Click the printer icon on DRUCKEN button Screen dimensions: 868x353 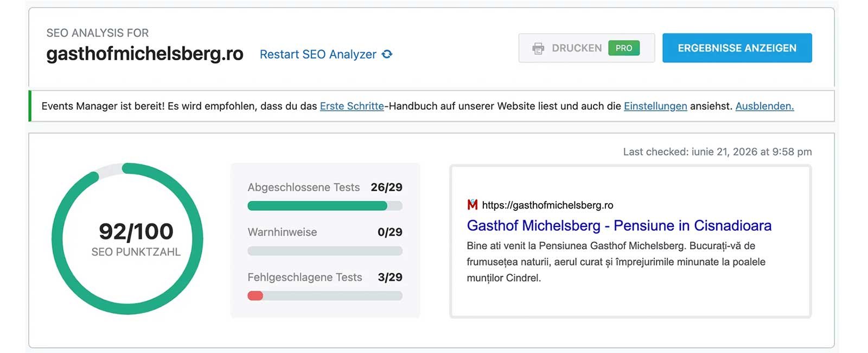(538, 48)
